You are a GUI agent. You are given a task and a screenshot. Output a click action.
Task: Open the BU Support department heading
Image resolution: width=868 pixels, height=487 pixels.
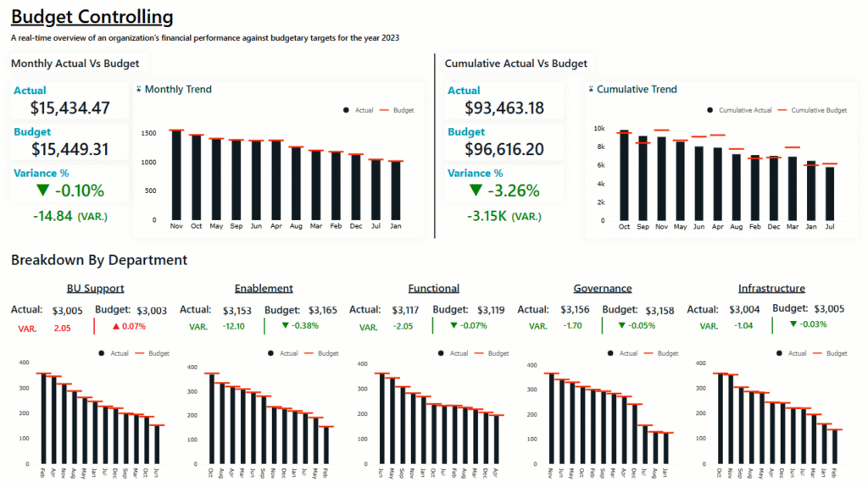(x=95, y=289)
